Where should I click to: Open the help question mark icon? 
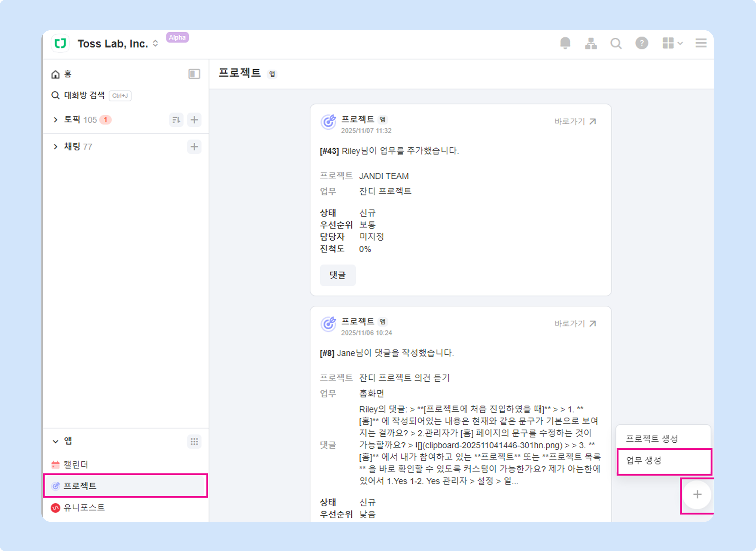click(x=642, y=43)
